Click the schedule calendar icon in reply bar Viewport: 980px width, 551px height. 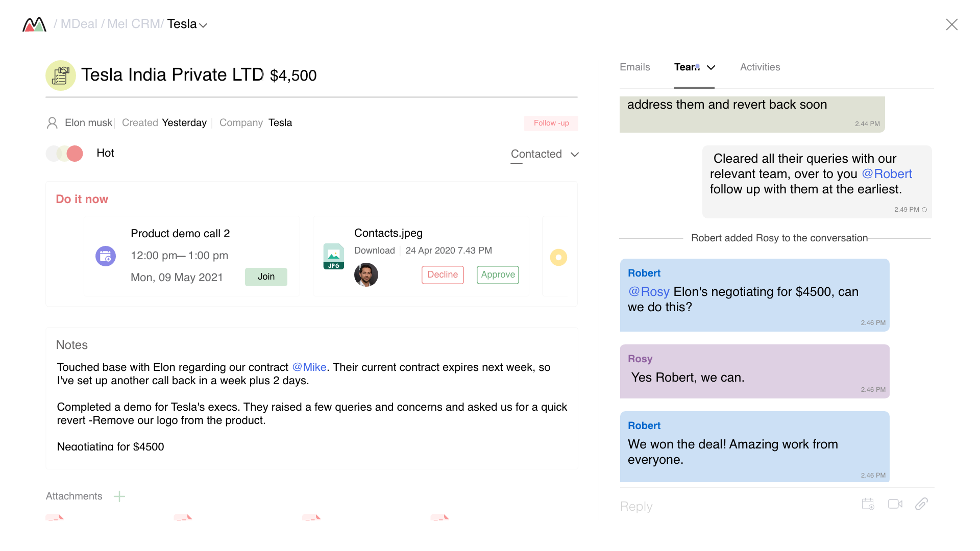pos(868,504)
